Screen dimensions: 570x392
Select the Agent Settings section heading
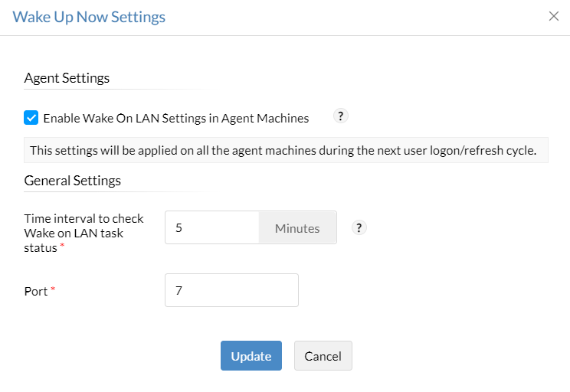tap(67, 78)
